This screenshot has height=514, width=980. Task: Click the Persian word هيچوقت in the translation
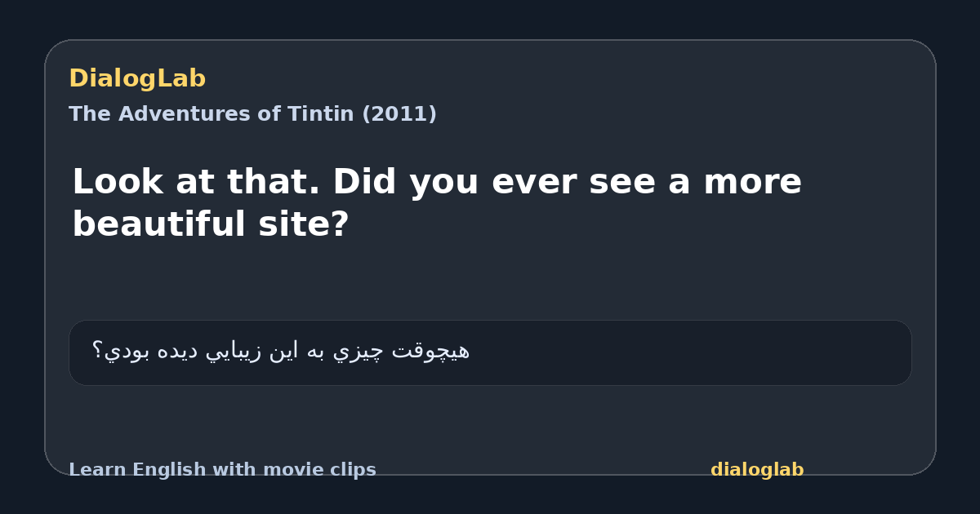point(432,351)
